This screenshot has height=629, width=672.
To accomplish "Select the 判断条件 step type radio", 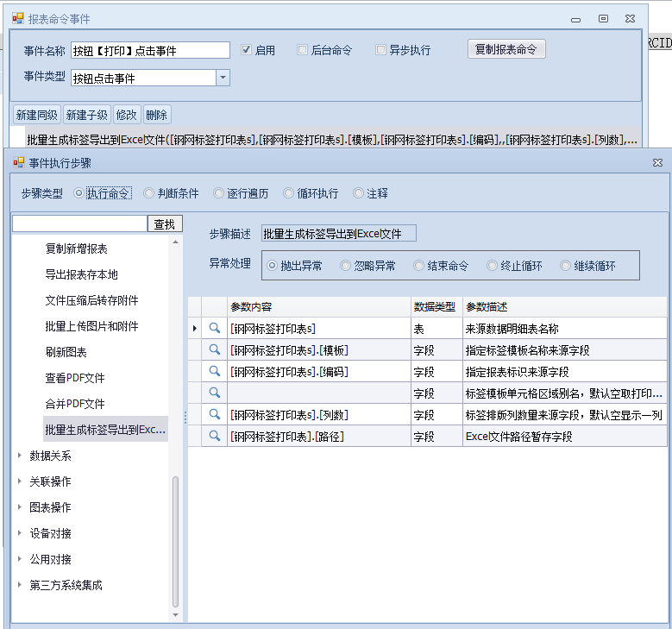I will pyautogui.click(x=149, y=193).
